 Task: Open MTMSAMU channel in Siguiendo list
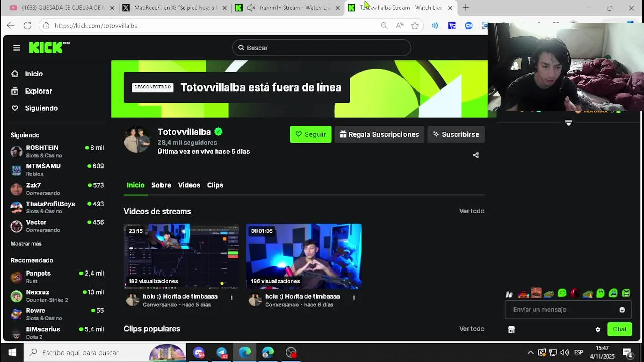point(57,170)
